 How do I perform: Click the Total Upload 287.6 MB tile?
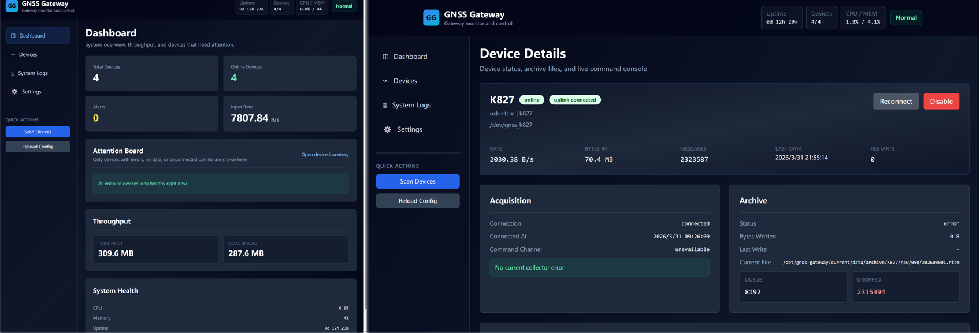[x=286, y=249]
